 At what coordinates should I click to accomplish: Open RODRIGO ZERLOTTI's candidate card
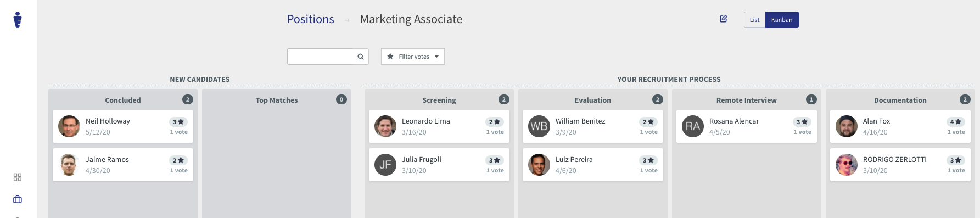(900, 165)
